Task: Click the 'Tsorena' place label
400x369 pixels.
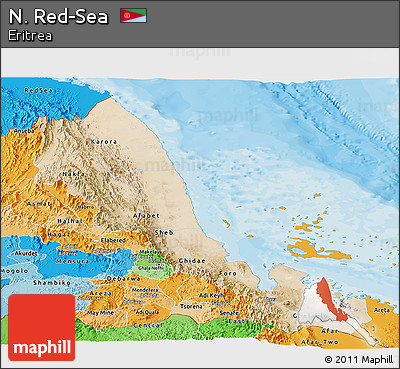Action: (191, 306)
